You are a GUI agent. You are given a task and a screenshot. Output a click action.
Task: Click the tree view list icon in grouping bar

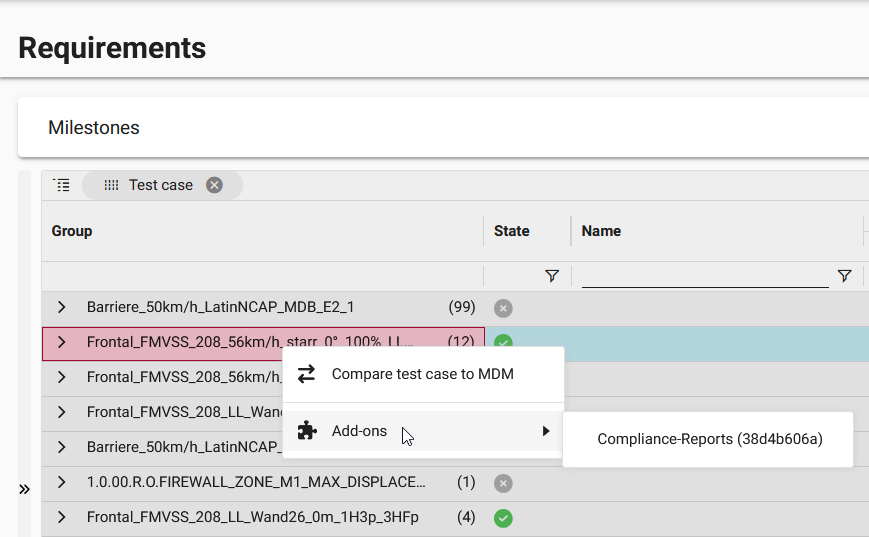[x=62, y=185]
